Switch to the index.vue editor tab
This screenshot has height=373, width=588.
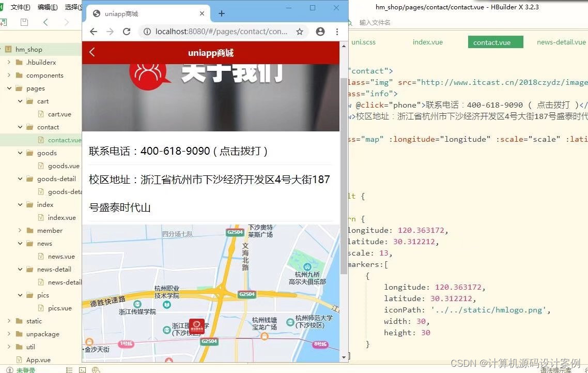coord(427,42)
